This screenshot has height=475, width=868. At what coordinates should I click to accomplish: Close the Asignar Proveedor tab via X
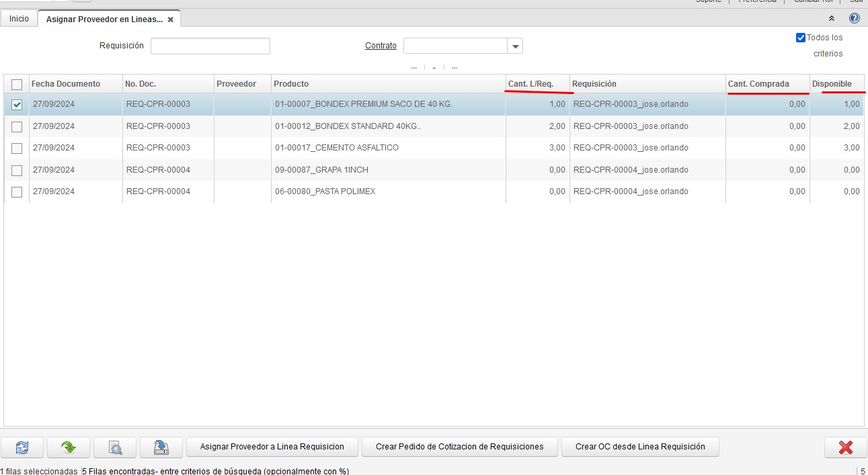click(171, 19)
